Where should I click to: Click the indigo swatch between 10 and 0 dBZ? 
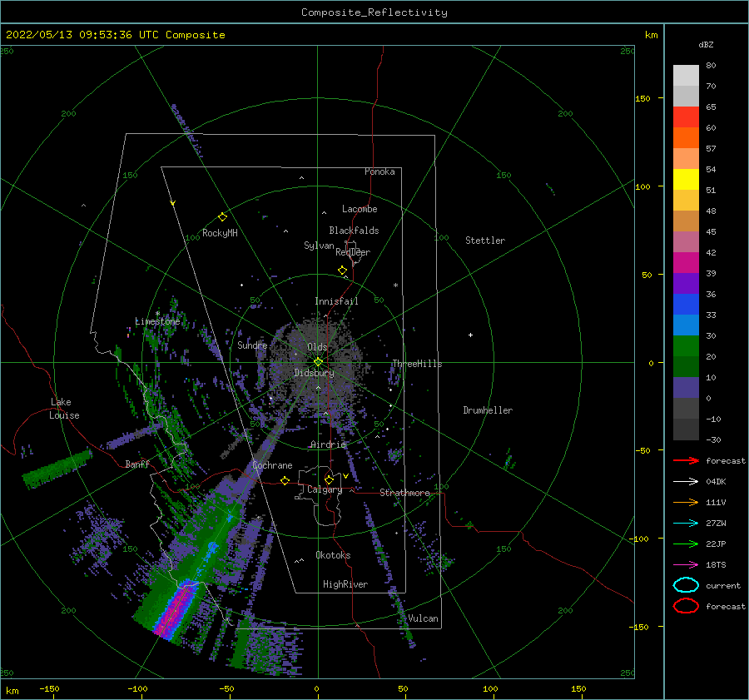[x=686, y=388]
